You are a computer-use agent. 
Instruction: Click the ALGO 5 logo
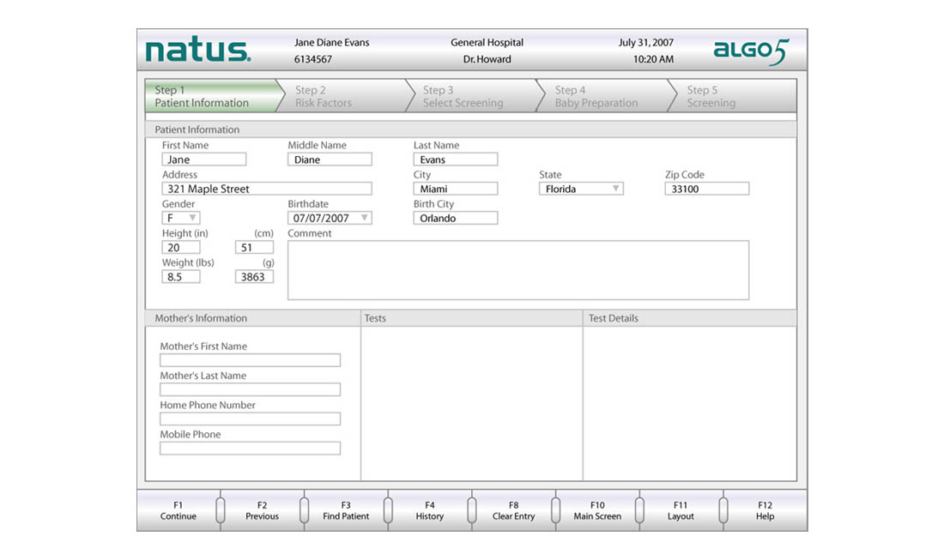(749, 51)
